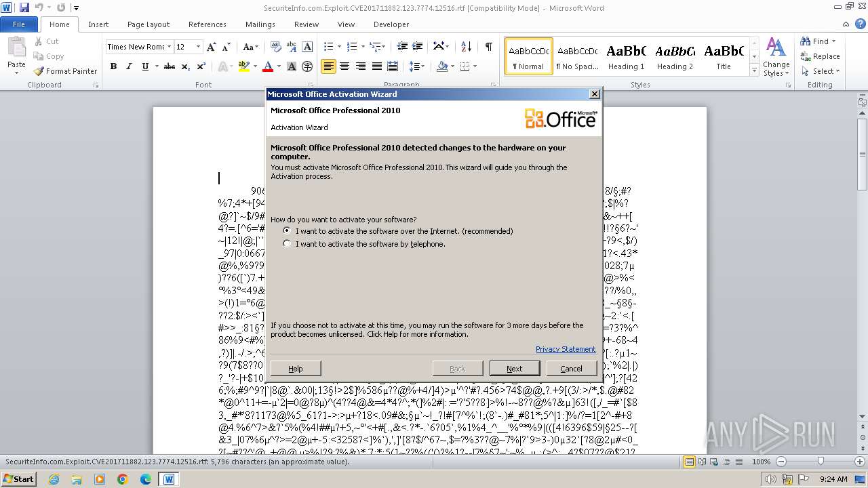Click the Italic formatting icon
Image resolution: width=868 pixels, height=488 pixels.
pyautogui.click(x=129, y=66)
